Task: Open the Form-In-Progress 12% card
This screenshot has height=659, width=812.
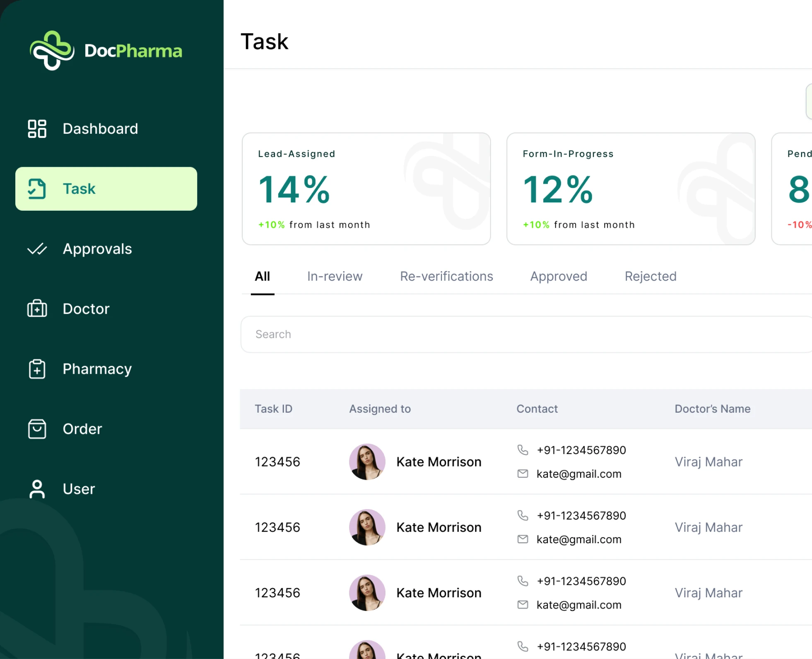Action: coord(631,189)
